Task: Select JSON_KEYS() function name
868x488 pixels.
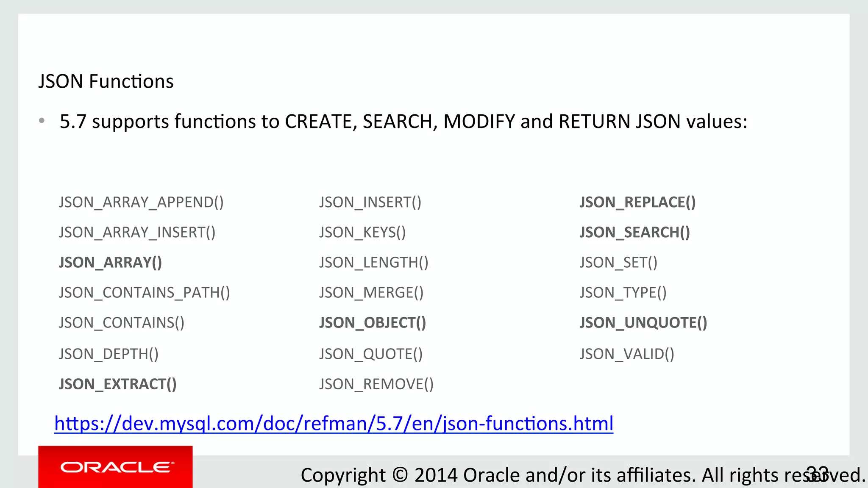Action: [x=363, y=233]
